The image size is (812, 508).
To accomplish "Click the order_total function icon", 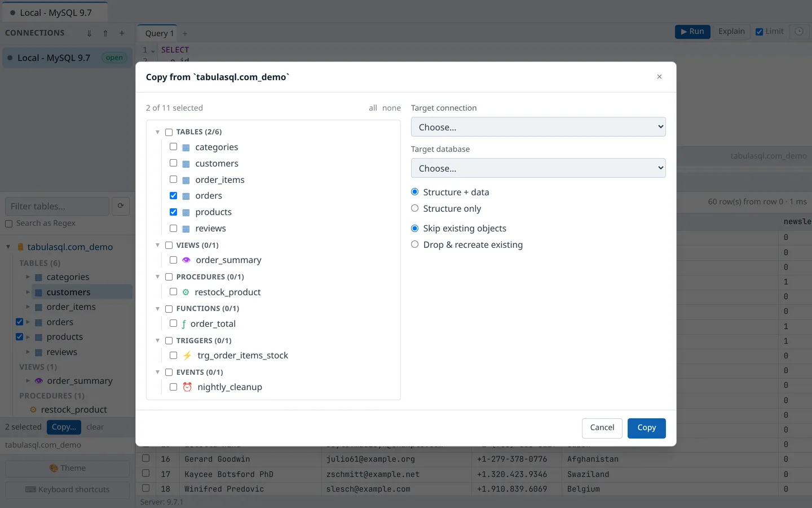I will tap(184, 324).
